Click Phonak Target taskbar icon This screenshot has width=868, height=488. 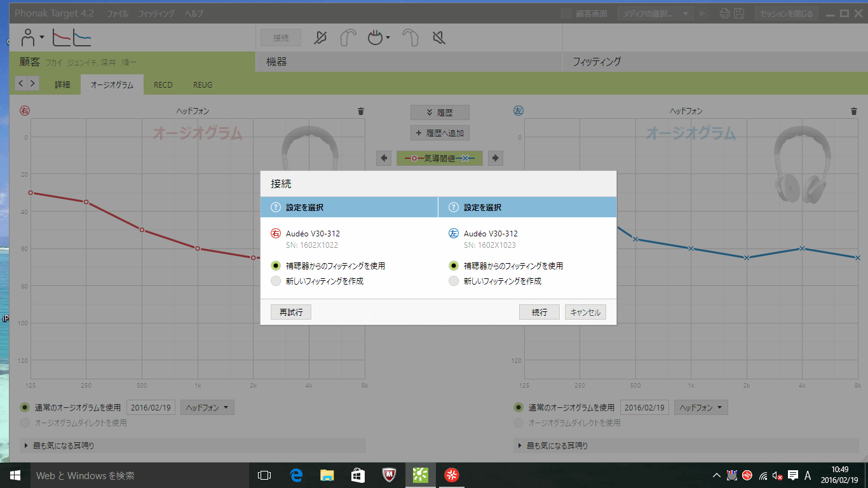[421, 475]
